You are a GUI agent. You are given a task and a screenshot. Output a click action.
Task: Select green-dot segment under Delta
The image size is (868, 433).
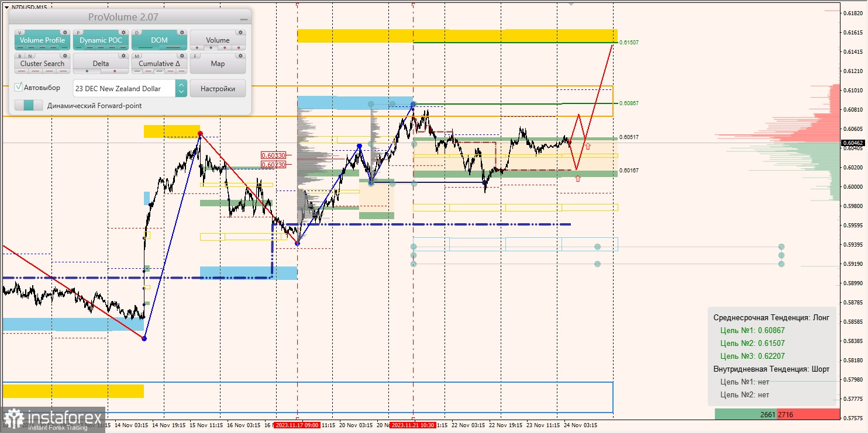[x=87, y=71]
